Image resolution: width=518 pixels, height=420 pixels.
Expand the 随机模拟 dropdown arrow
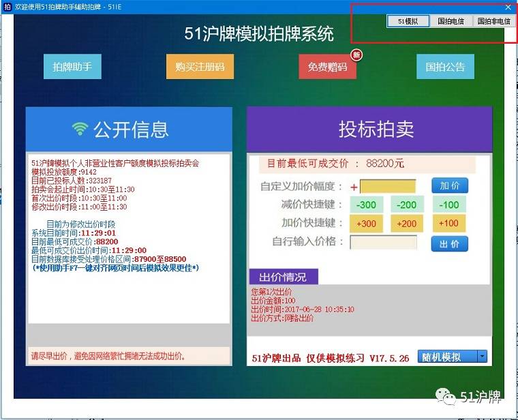click(x=482, y=357)
